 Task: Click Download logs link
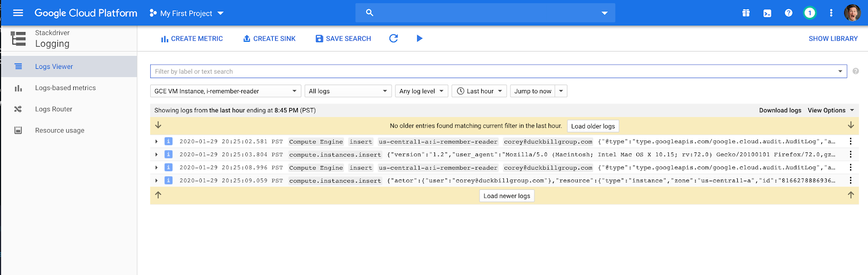tap(780, 110)
